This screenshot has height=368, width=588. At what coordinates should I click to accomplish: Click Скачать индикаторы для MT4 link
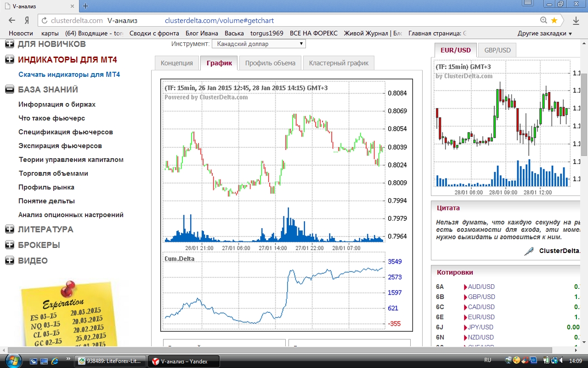(69, 75)
